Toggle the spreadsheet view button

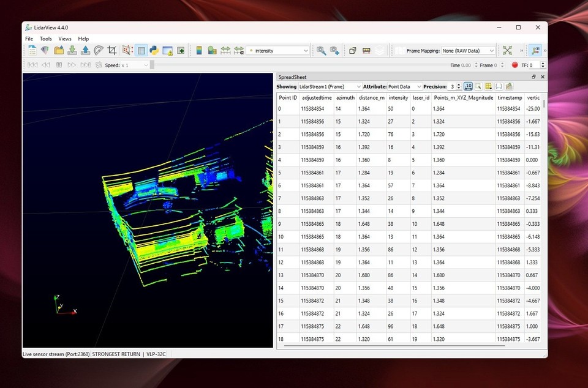pyautogui.click(x=141, y=50)
